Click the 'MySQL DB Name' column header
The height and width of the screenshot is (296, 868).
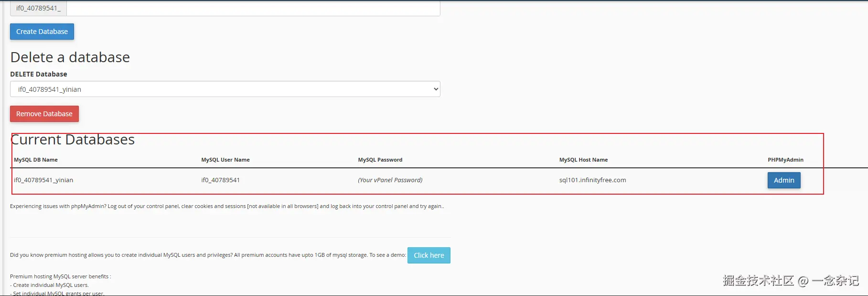click(36, 160)
